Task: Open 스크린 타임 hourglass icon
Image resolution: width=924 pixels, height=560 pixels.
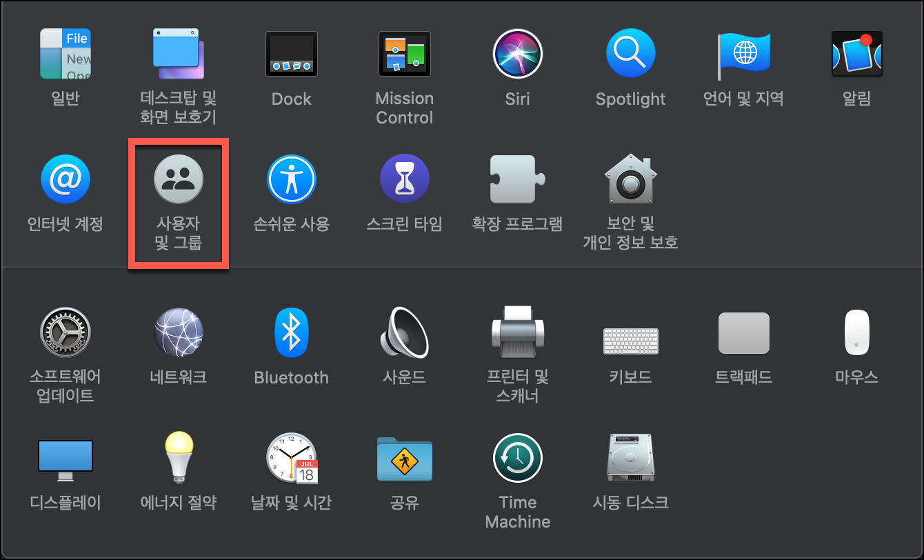Action: [405, 179]
